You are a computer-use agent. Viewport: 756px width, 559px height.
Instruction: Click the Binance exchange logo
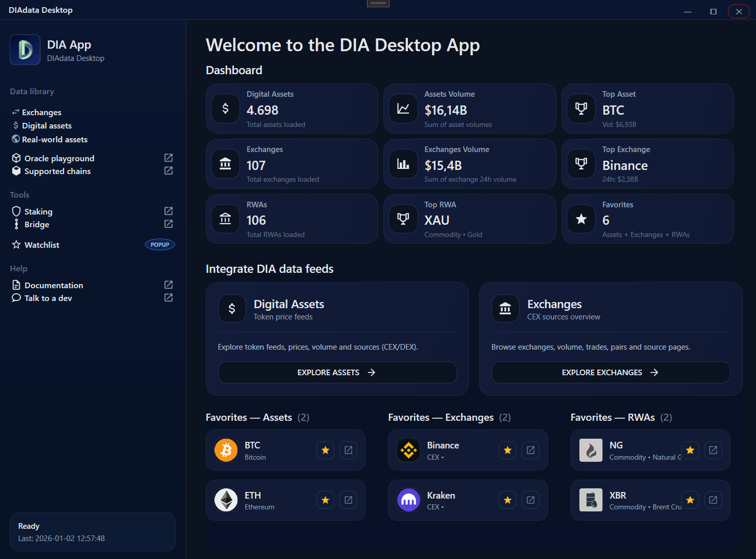point(408,450)
